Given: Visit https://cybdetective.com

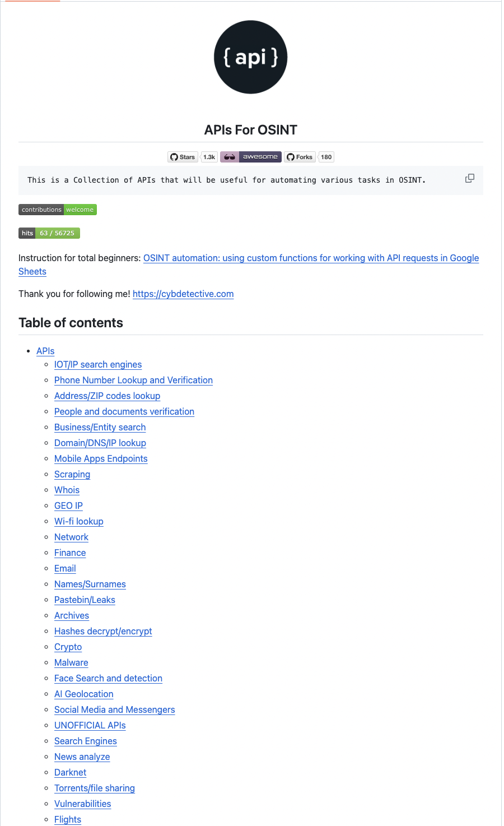Looking at the screenshot, I should [183, 294].
